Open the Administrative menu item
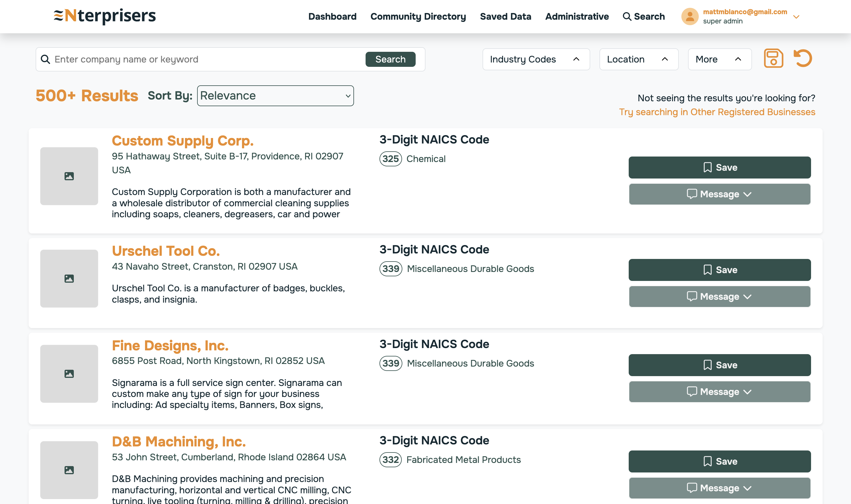 [x=577, y=17]
